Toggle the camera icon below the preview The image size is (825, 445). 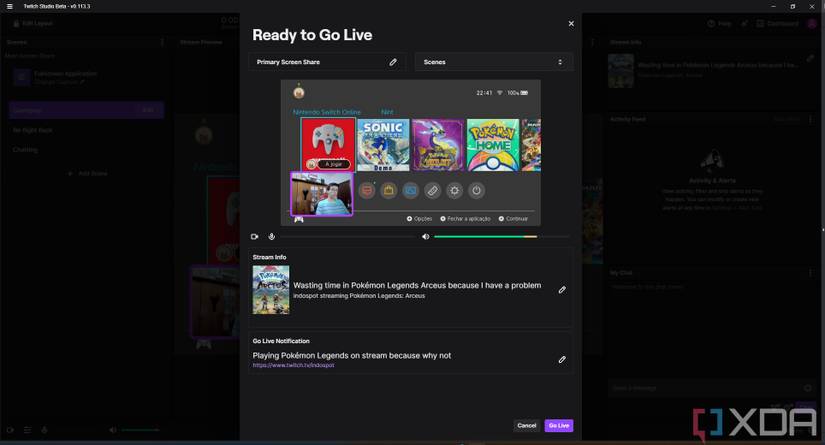tap(255, 237)
